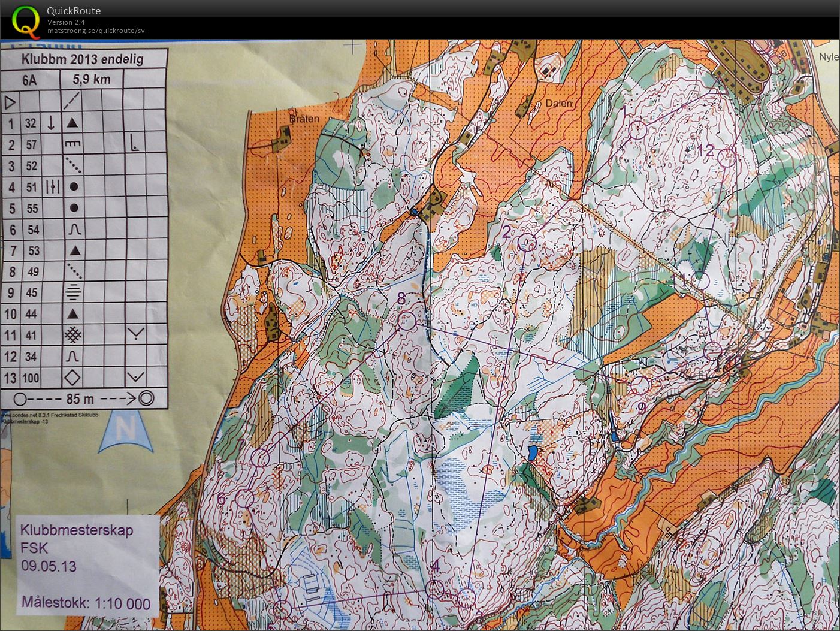Image resolution: width=840 pixels, height=631 pixels.
Task: Click control code 55 in row 5
Action: click(x=32, y=209)
